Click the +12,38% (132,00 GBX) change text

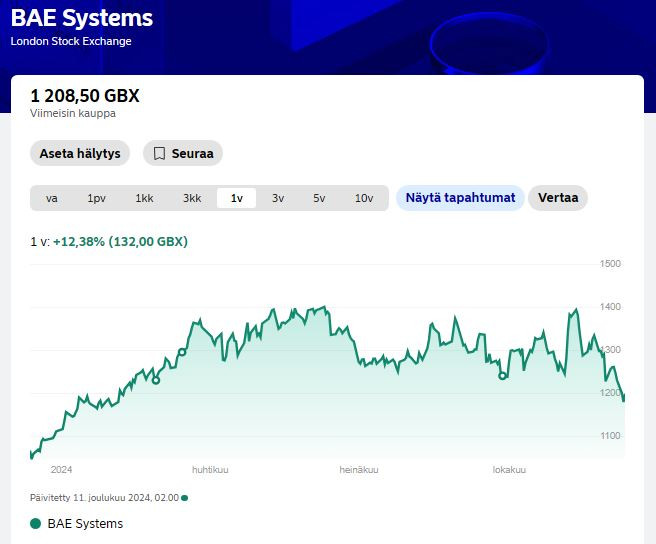[120, 241]
